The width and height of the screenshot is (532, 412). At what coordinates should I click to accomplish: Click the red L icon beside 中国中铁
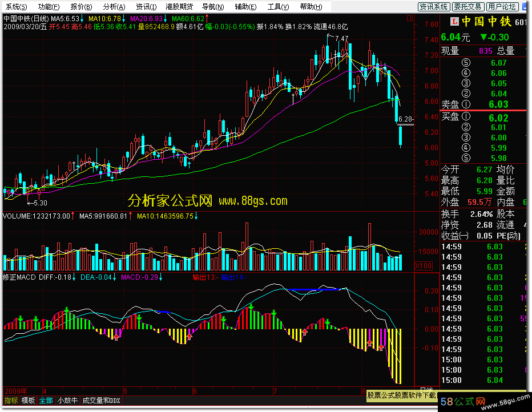(454, 22)
